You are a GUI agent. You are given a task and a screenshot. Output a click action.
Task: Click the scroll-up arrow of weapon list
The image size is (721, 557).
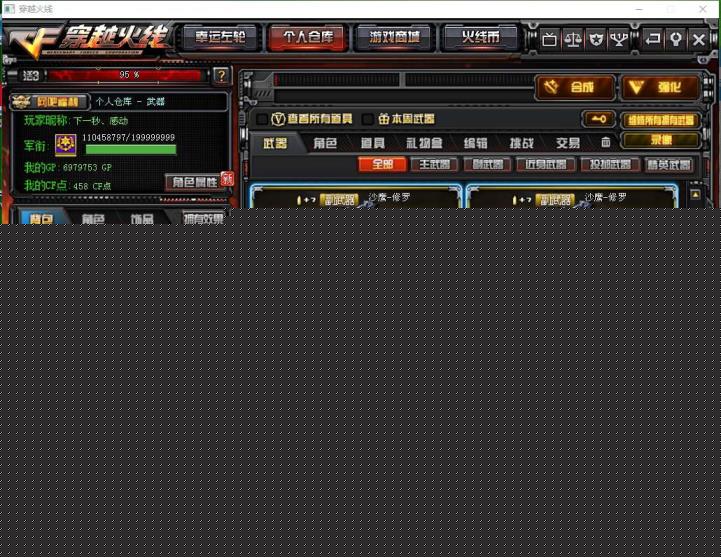pyautogui.click(x=695, y=195)
